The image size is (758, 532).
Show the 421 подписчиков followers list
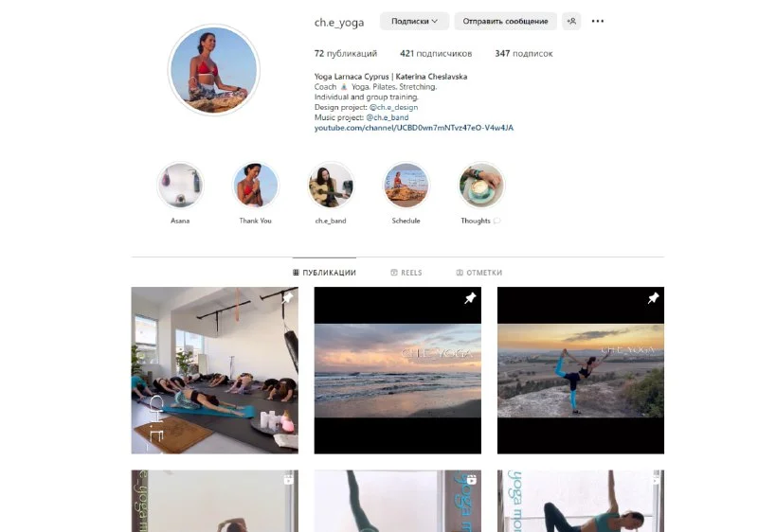pos(436,54)
